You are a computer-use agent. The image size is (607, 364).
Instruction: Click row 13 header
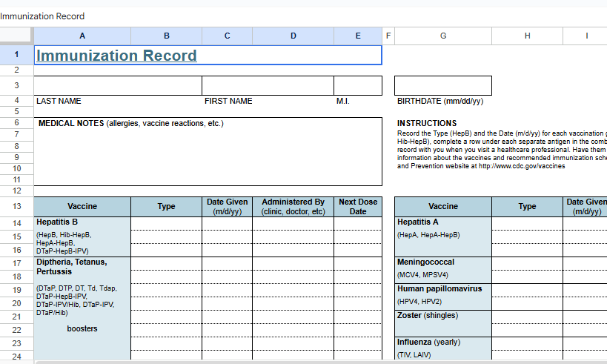[16, 206]
